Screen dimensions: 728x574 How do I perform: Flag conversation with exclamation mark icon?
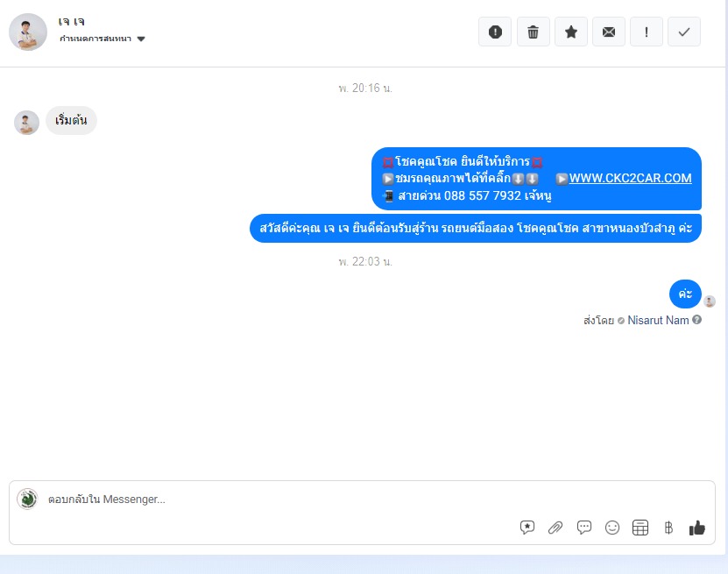coord(647,32)
